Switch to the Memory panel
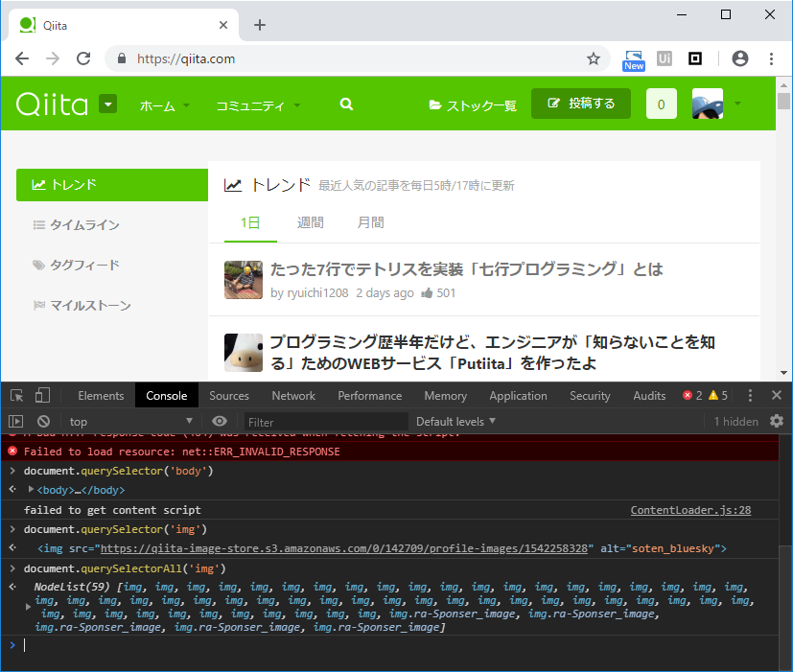Image resolution: width=793 pixels, height=672 pixels. (x=445, y=395)
